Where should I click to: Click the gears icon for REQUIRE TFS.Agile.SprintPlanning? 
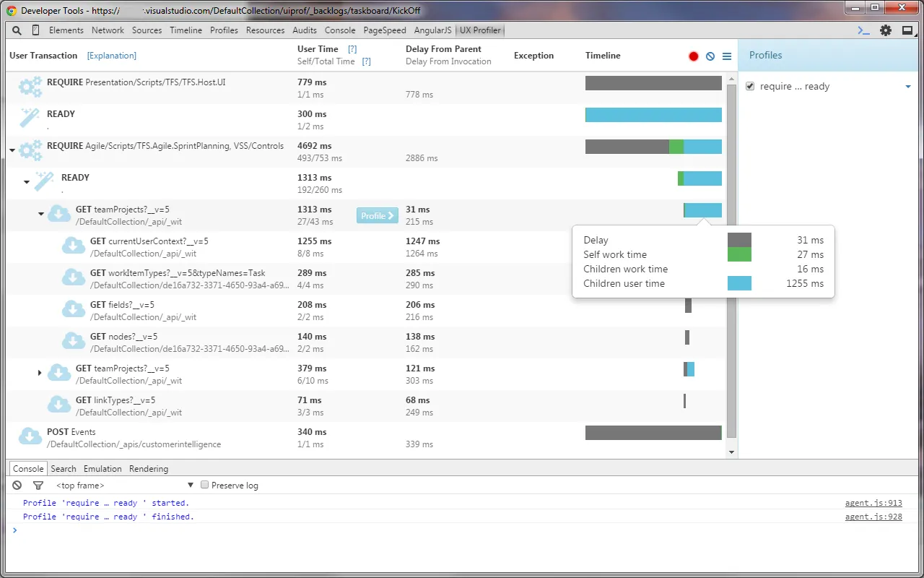pos(30,151)
